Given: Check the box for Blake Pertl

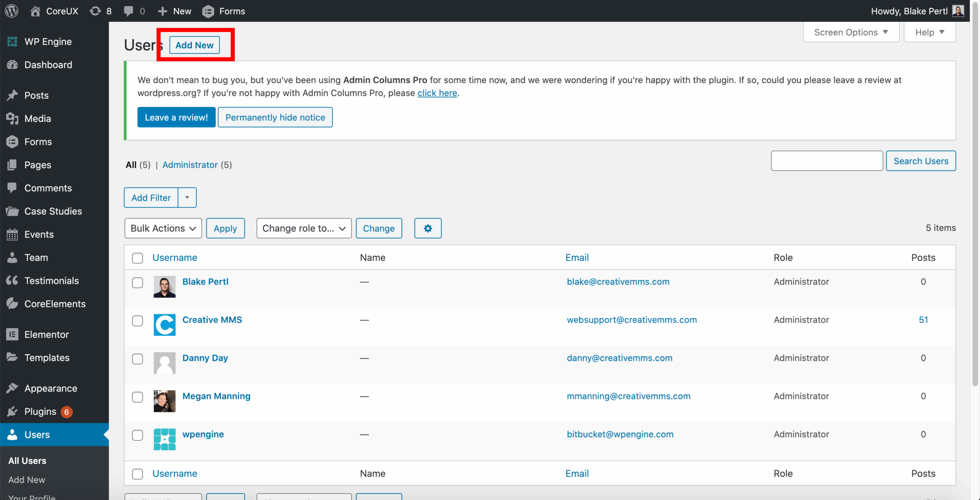Looking at the screenshot, I should (137, 283).
